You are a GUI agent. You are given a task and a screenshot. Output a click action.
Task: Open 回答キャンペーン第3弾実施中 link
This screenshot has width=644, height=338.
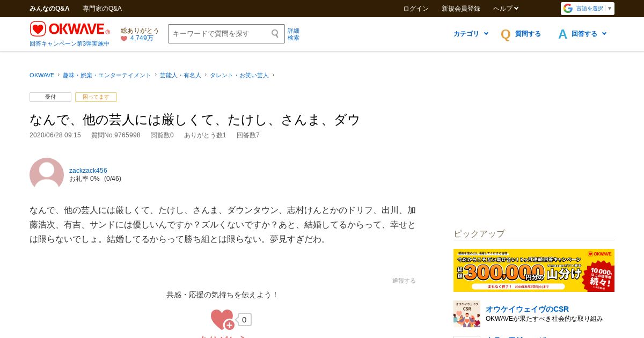tap(69, 43)
